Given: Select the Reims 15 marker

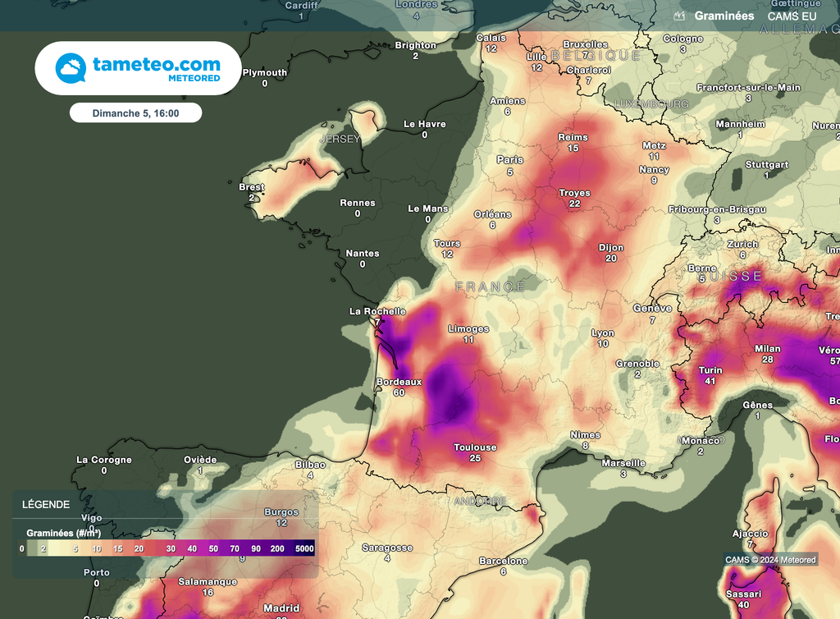Looking at the screenshot, I should coord(572,142).
